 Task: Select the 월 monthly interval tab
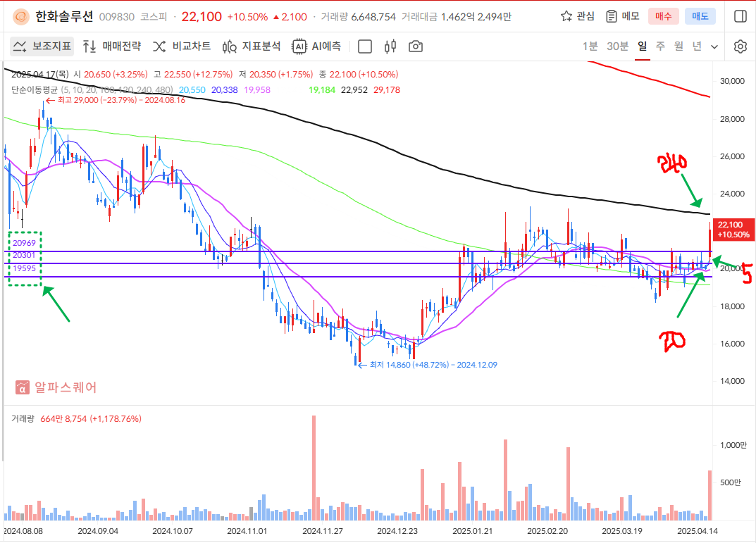coord(679,46)
